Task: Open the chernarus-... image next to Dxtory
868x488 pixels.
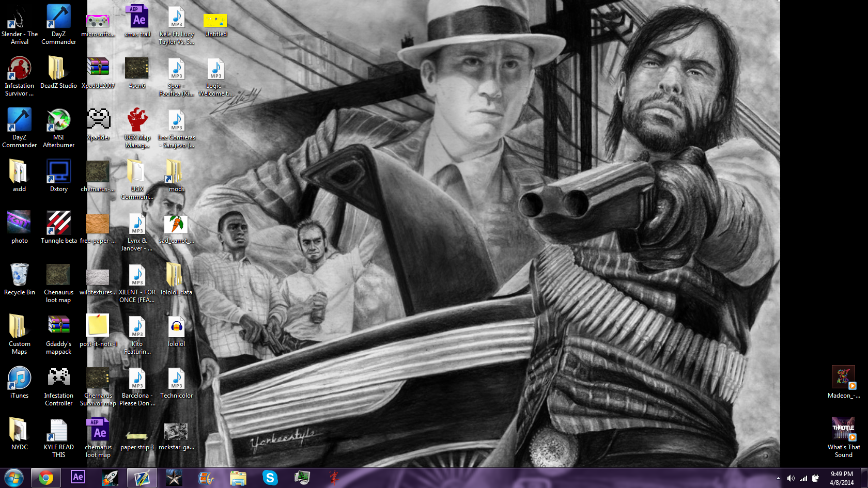Action: click(x=98, y=176)
